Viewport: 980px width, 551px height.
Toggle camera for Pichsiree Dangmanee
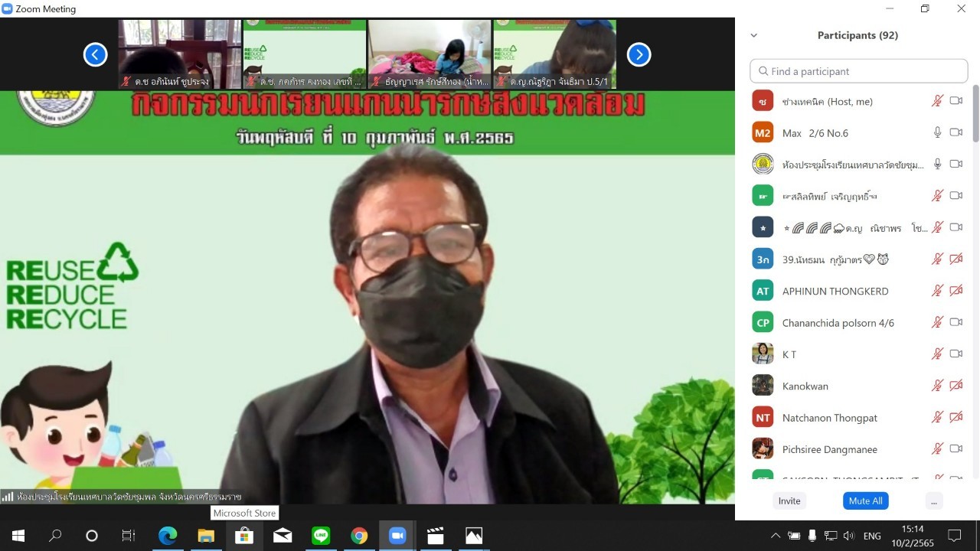tap(955, 448)
